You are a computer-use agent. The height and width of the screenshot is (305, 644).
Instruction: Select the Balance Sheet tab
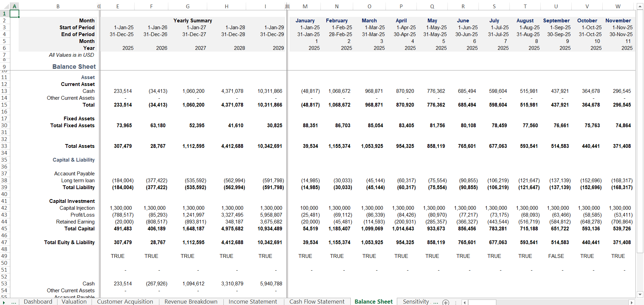(x=373, y=302)
